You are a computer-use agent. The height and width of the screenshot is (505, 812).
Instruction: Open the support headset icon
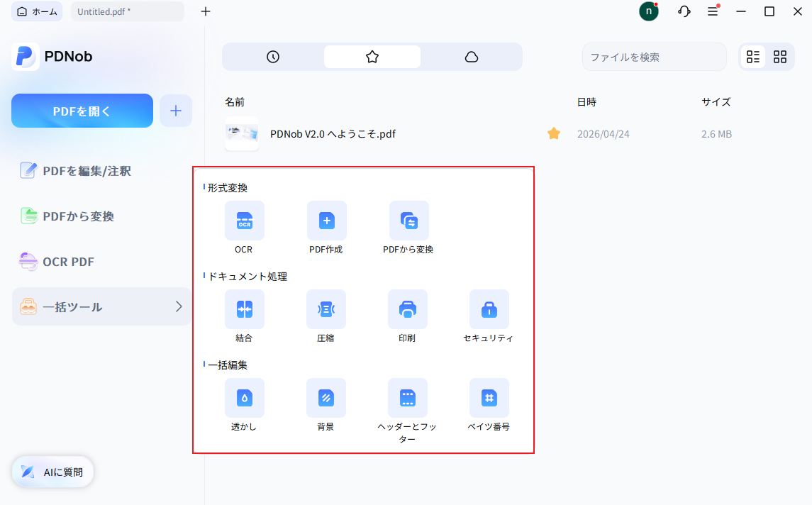(x=684, y=11)
